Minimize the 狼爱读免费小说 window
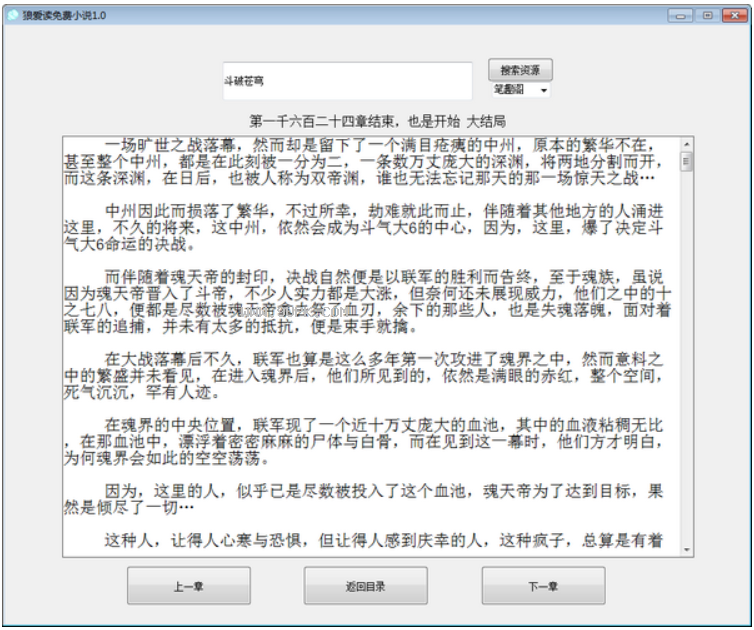This screenshot has height=630, width=754. (x=680, y=15)
